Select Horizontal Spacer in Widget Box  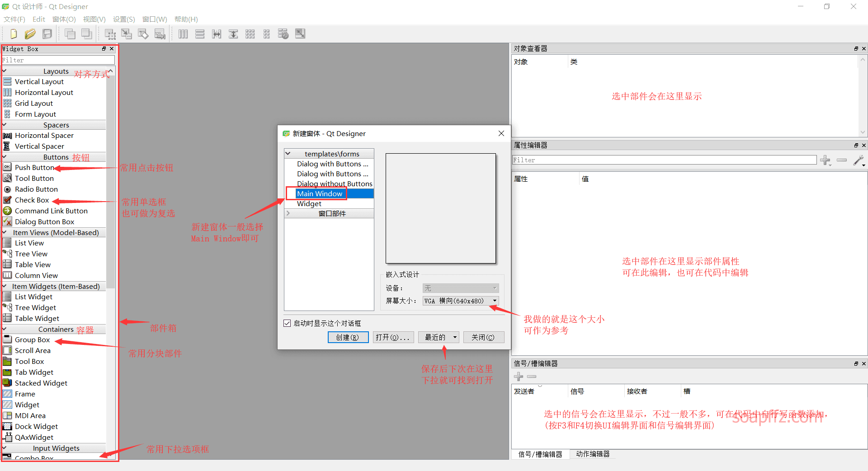coord(44,135)
